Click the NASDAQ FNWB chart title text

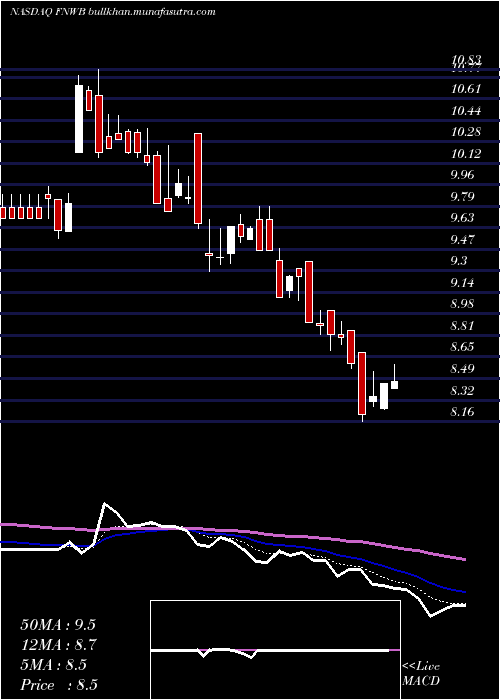coord(112,12)
